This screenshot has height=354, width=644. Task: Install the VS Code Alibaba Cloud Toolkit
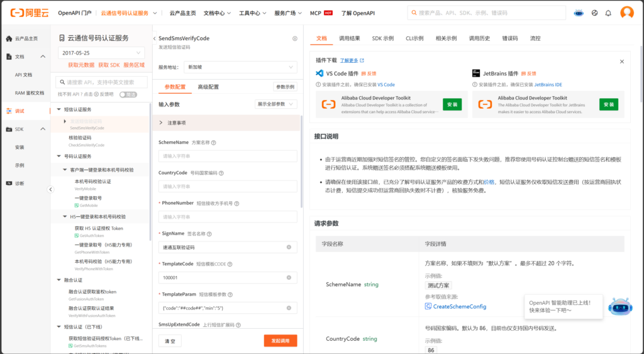(x=451, y=104)
